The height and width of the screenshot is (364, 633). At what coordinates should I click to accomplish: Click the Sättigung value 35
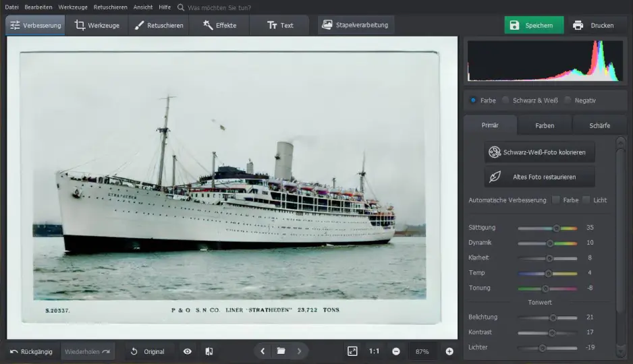point(590,227)
